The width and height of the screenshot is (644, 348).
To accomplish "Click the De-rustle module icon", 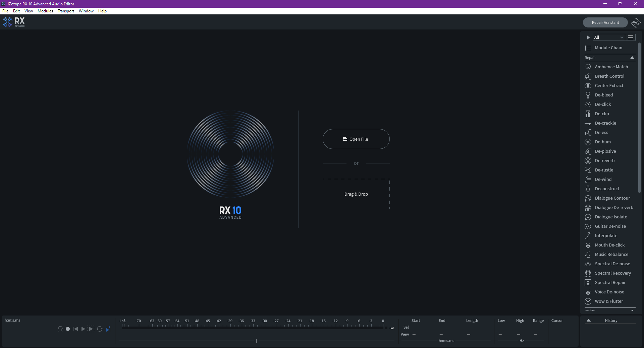I will [x=588, y=170].
